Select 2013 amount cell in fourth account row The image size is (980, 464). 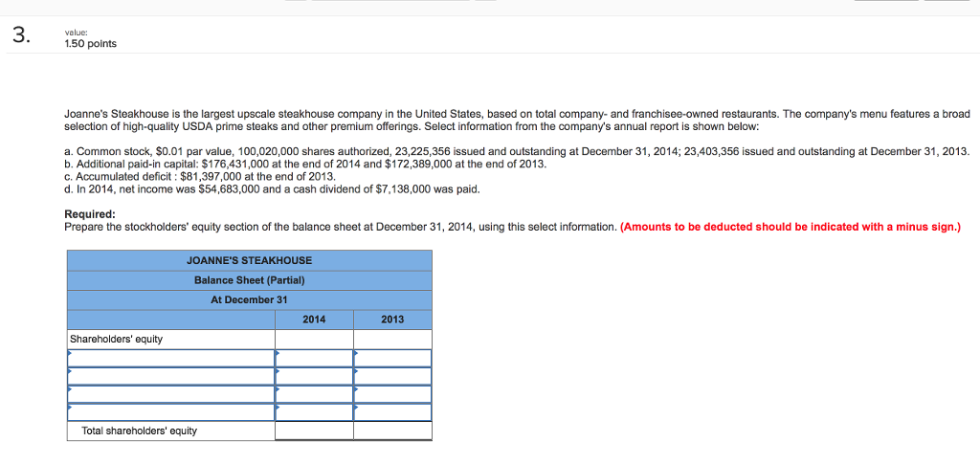392,412
